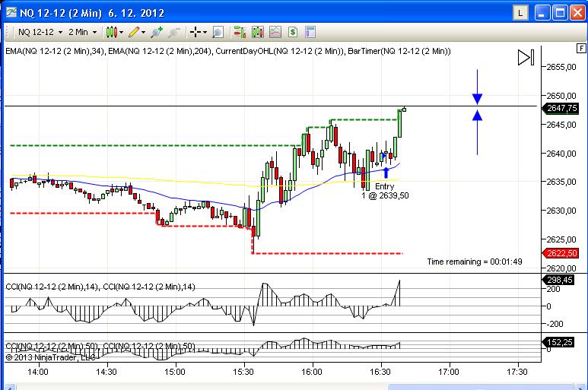Click the CCI 50 panel label

(x=100, y=346)
